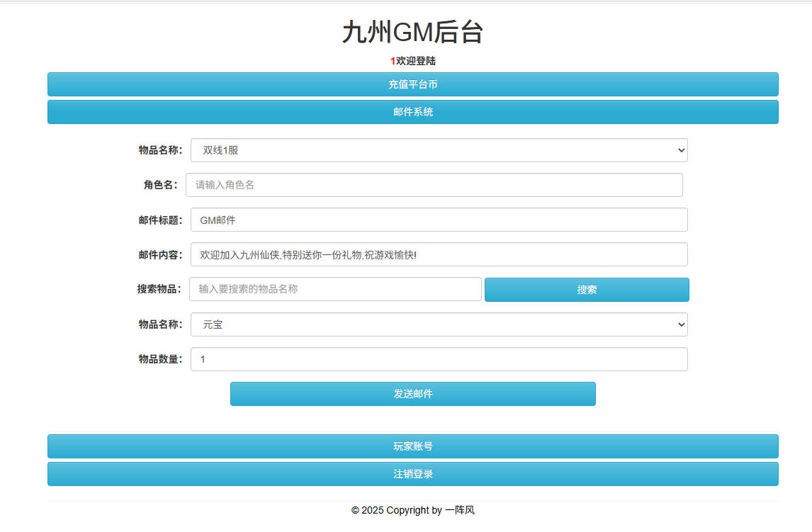Viewport: 812px width, 532px height.
Task: Click the 邮件内容 message text field
Action: pyautogui.click(x=439, y=254)
